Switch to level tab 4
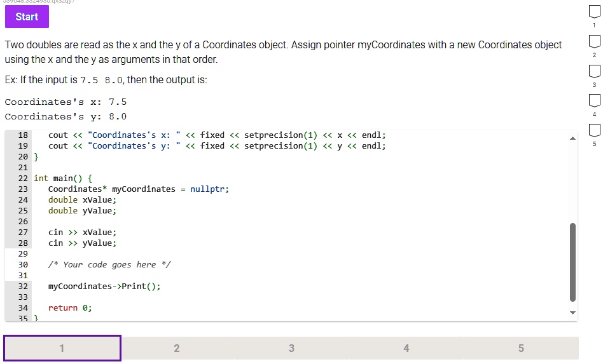Image resolution: width=603 pixels, height=364 pixels. click(406, 348)
